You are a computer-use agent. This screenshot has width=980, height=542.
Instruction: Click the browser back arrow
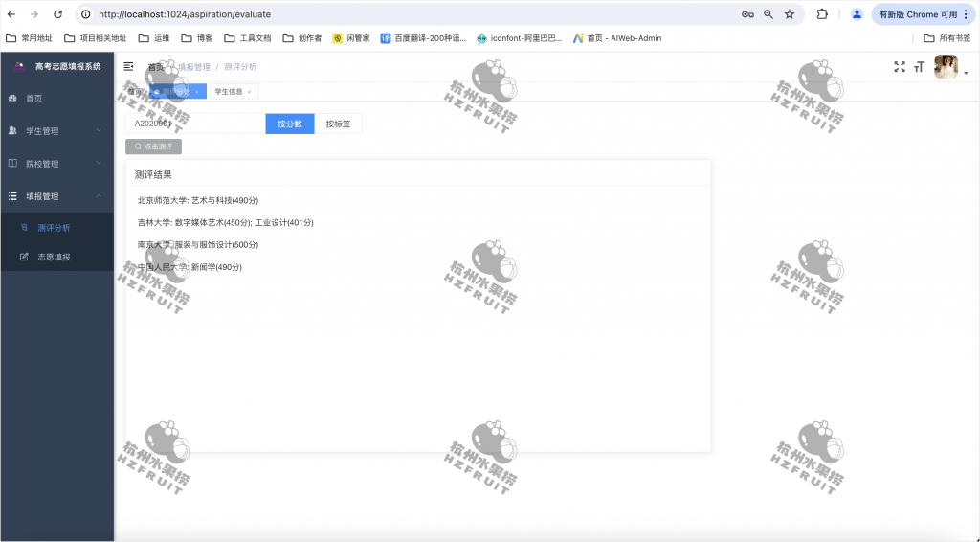coord(11,14)
